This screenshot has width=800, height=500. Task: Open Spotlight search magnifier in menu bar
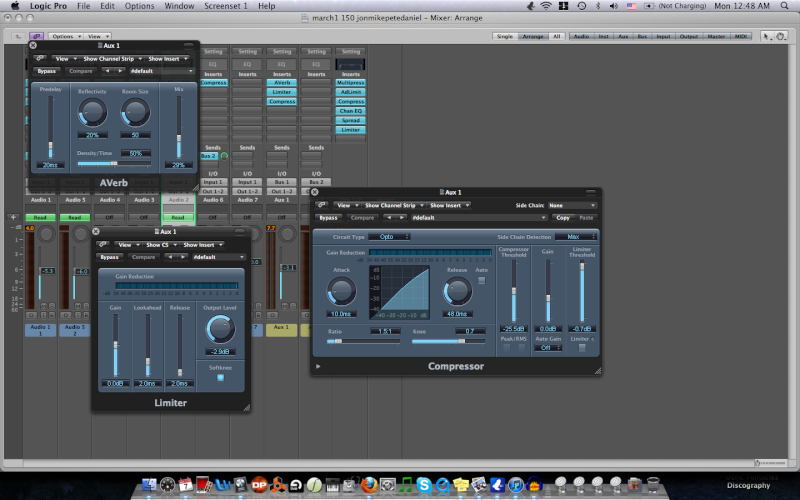[x=784, y=6]
